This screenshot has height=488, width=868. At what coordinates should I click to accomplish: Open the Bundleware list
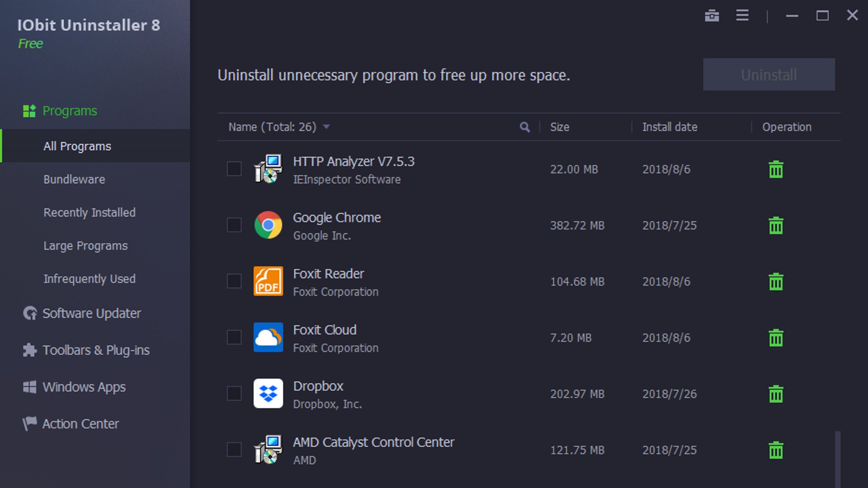(x=74, y=179)
